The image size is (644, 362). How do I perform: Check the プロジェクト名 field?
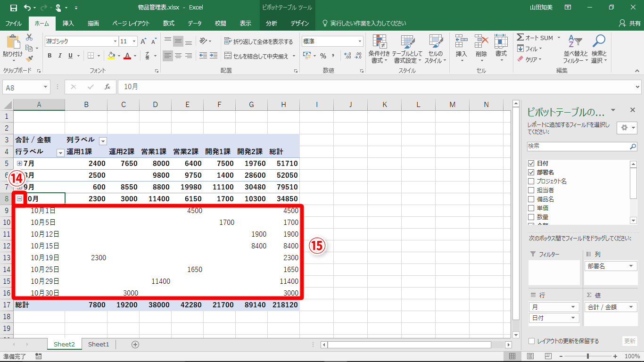pos(531,181)
